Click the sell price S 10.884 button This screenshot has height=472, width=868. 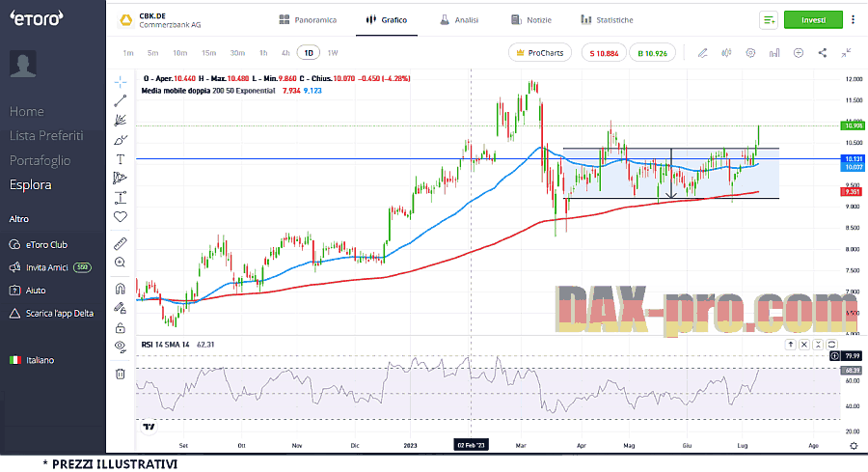(604, 53)
